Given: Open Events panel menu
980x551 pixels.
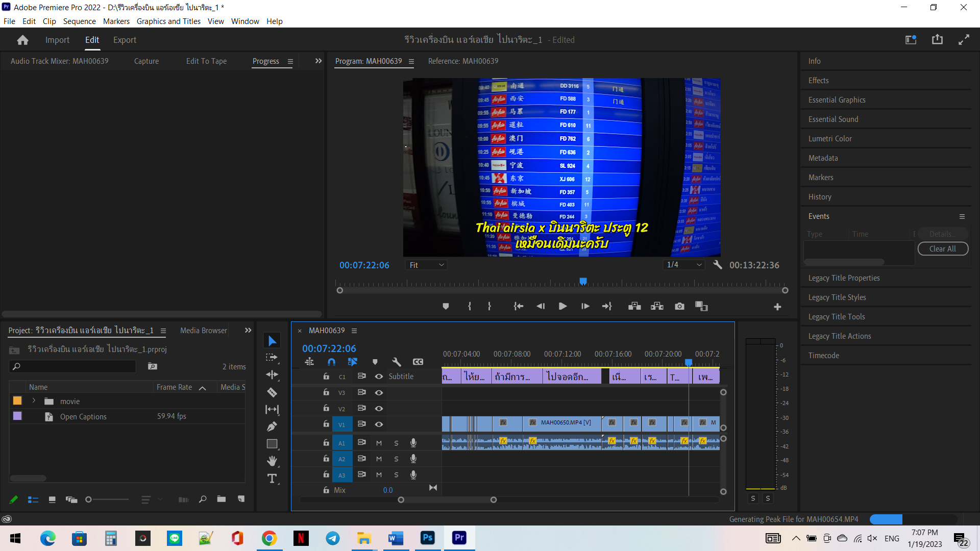Looking at the screenshot, I should click(x=962, y=216).
